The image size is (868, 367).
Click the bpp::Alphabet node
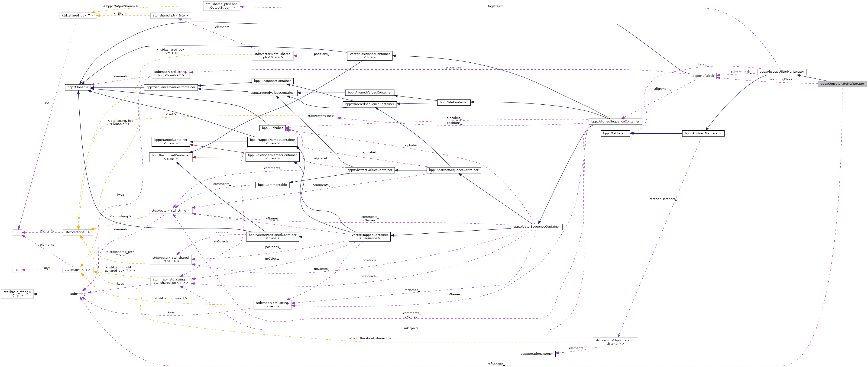tap(272, 128)
